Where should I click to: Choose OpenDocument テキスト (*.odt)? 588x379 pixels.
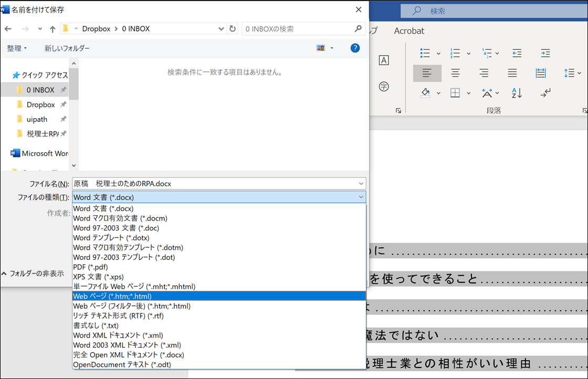[219, 364]
